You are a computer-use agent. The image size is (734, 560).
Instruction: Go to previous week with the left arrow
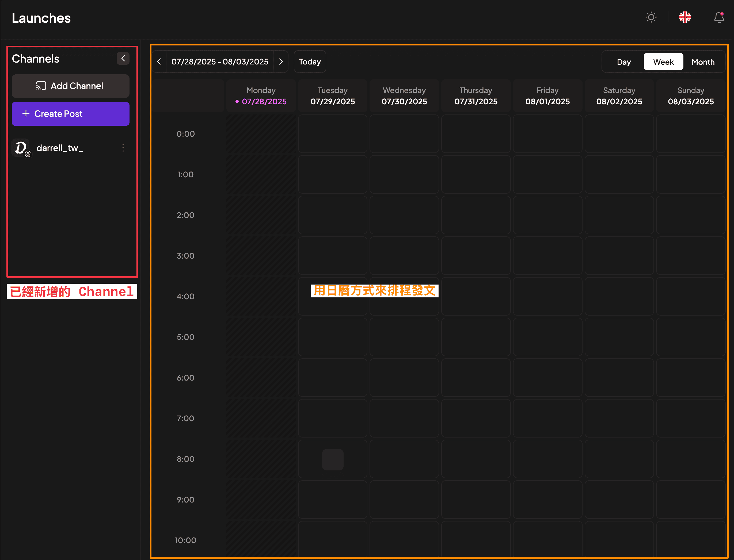[159, 61]
